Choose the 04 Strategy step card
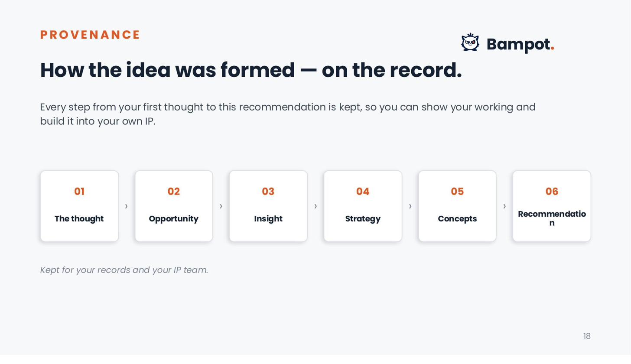This screenshot has height=364, width=631. pyautogui.click(x=363, y=206)
